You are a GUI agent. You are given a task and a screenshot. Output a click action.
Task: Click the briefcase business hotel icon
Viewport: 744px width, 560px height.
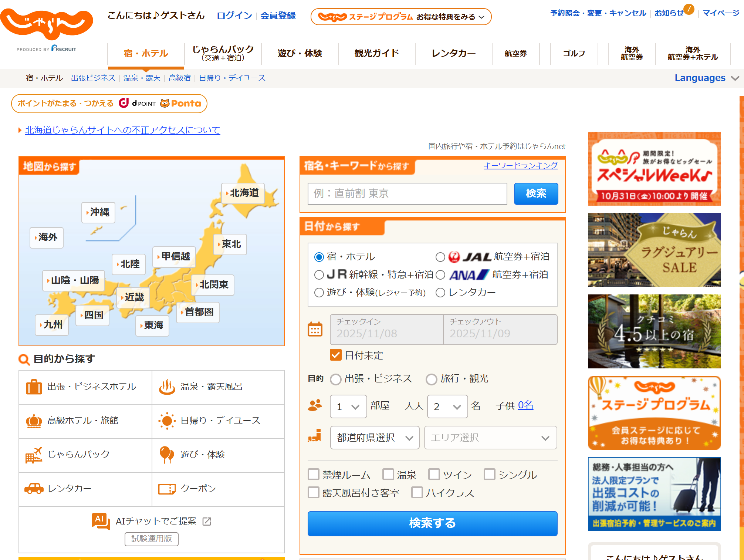[x=34, y=387]
